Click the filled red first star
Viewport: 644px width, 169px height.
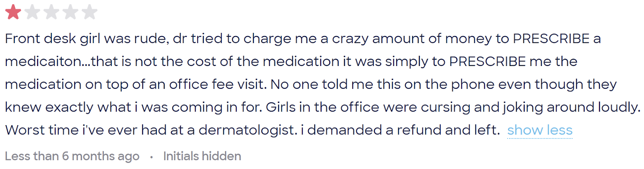13,12
